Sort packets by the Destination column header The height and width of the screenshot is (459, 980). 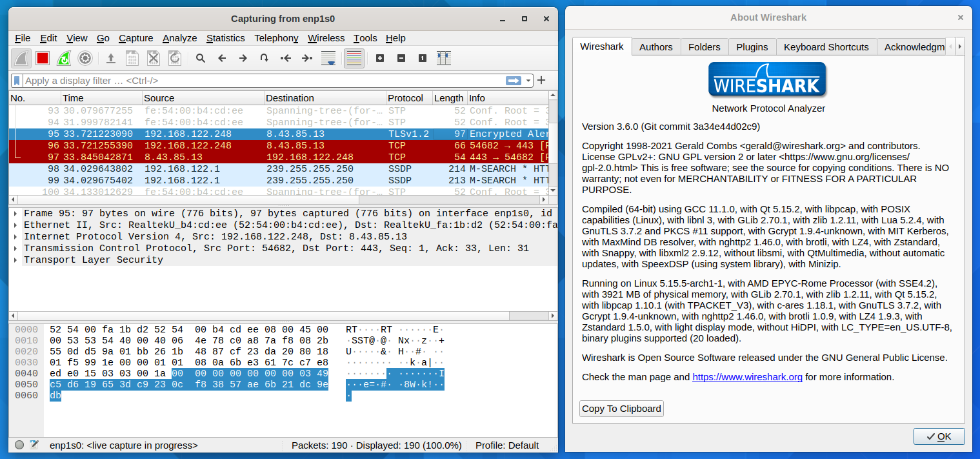[x=325, y=98]
